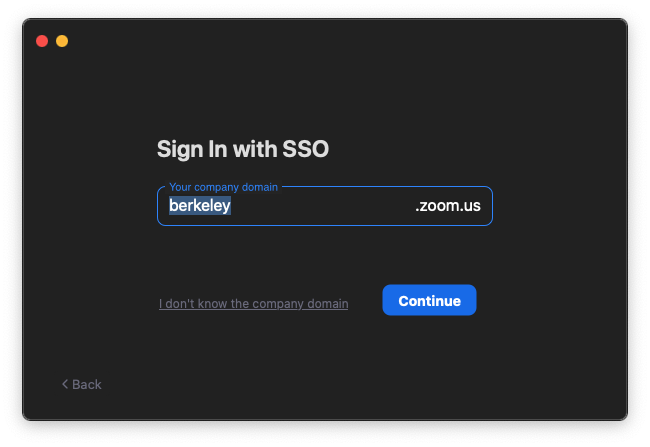Click the word "SSO" in the title
The image size is (650, 447).
pyautogui.click(x=306, y=149)
